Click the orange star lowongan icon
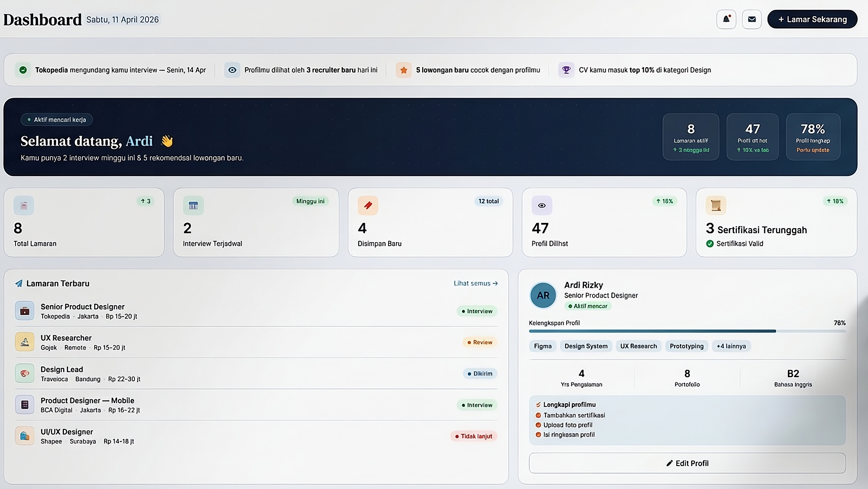This screenshot has height=489, width=868. pyautogui.click(x=404, y=70)
